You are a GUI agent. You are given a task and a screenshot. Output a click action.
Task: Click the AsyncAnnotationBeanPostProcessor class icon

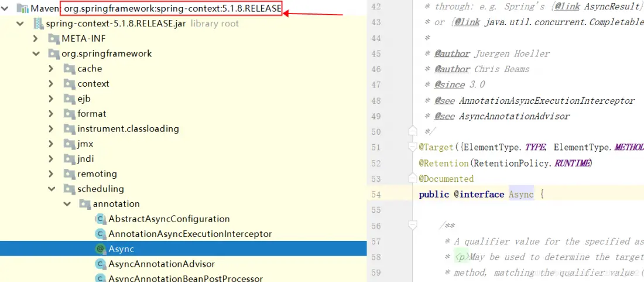[100, 278]
